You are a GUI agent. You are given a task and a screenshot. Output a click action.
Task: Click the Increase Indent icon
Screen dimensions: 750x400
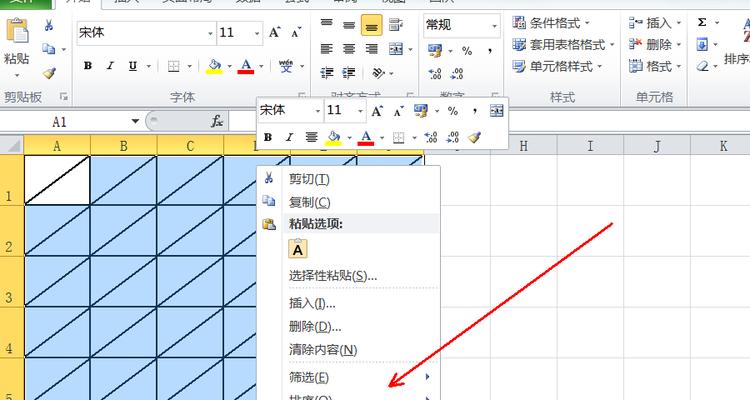(x=349, y=73)
